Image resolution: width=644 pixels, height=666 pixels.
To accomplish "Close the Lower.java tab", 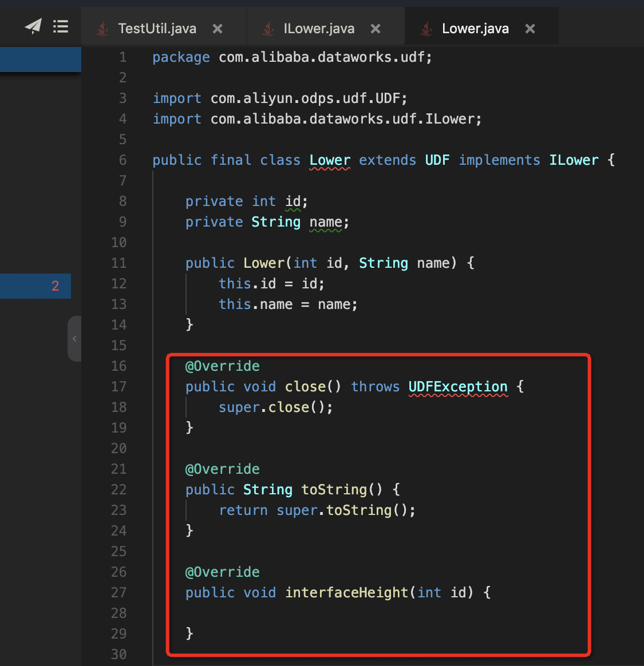I will click(x=530, y=29).
